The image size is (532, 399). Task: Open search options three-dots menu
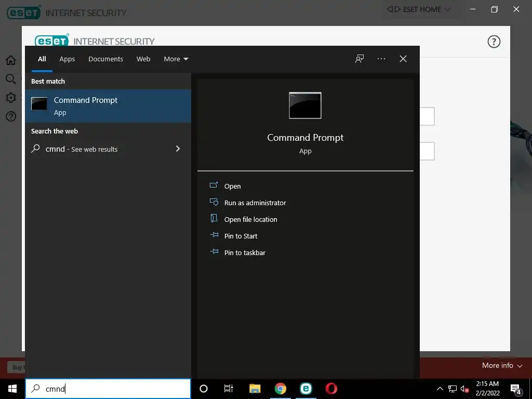pos(381,59)
